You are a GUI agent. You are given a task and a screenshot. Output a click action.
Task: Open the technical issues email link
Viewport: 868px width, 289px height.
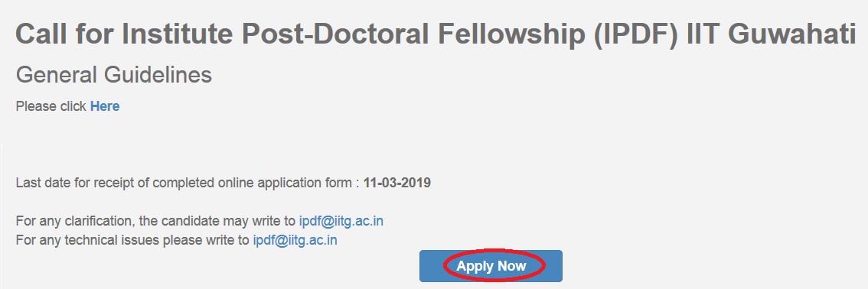[295, 240]
